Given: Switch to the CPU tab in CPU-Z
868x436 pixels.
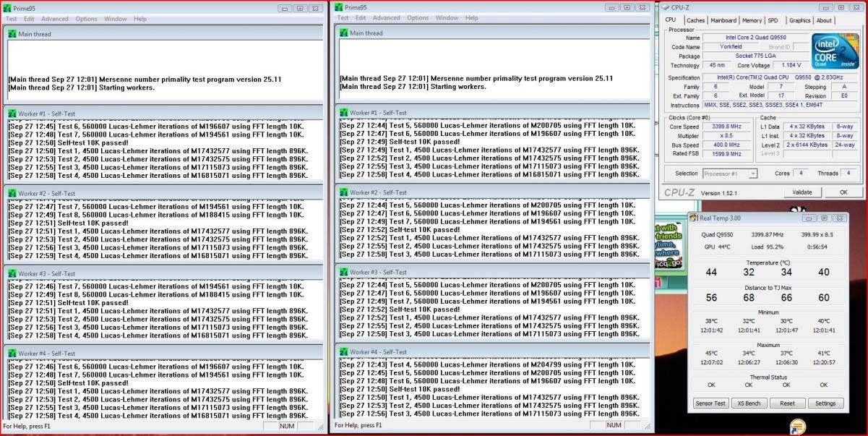Looking at the screenshot, I should tap(671, 20).
